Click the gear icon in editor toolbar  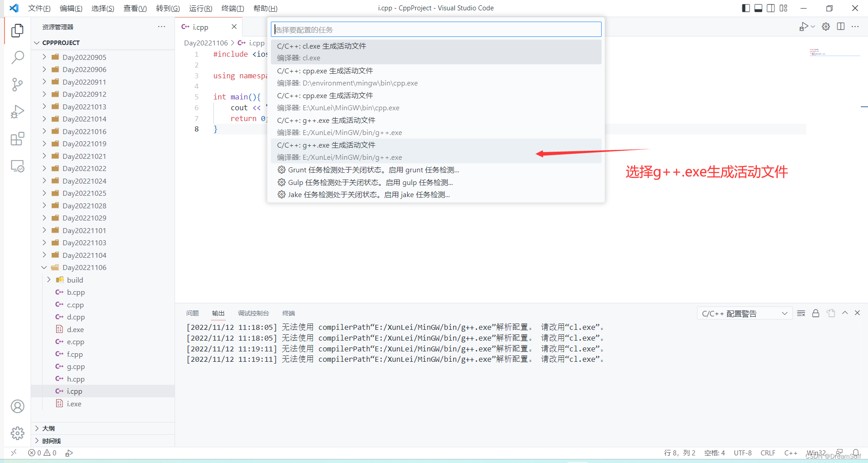click(826, 27)
